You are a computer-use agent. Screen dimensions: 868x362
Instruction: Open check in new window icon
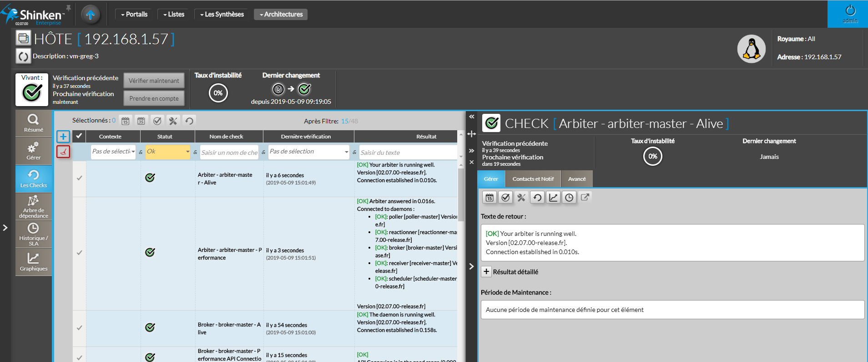585,197
